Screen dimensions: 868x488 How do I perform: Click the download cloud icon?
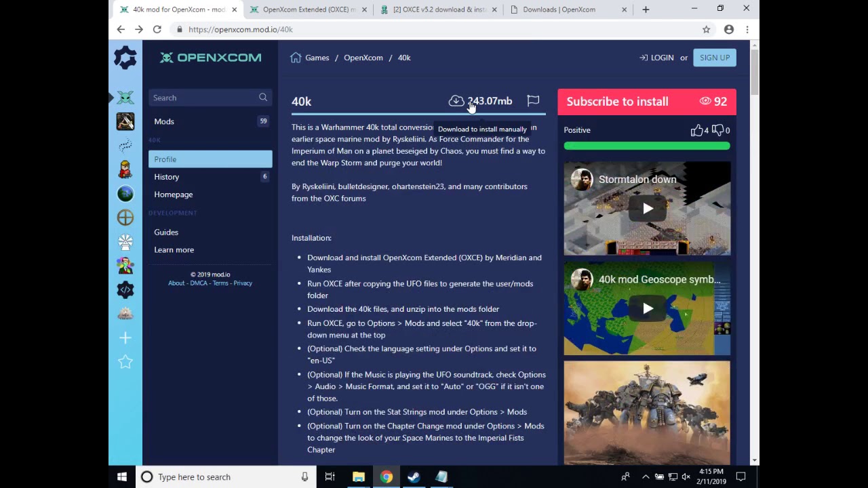tap(456, 101)
